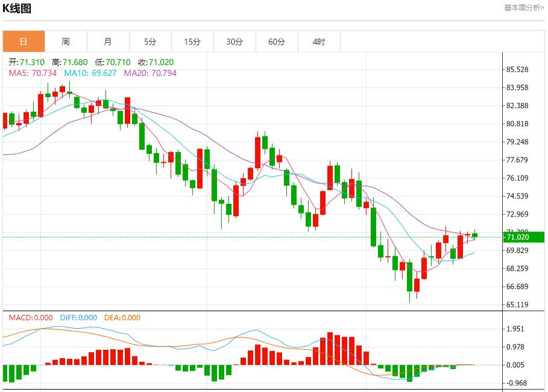Click the MACD legend label
This screenshot has height=392, width=548.
point(31,318)
